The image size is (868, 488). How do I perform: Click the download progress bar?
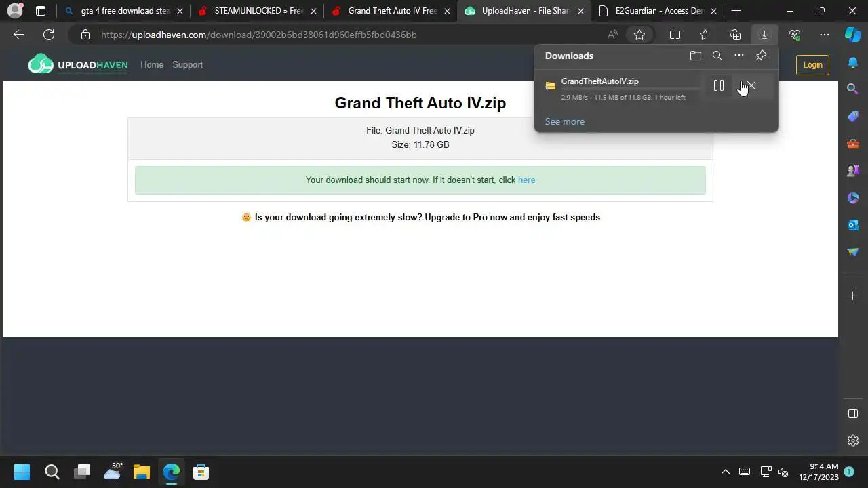[x=632, y=89]
